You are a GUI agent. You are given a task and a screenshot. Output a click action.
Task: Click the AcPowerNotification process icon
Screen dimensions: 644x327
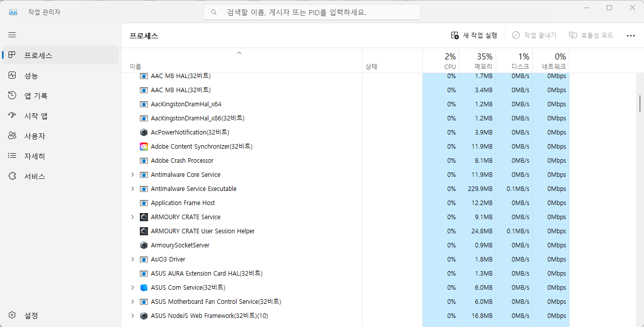click(x=144, y=133)
